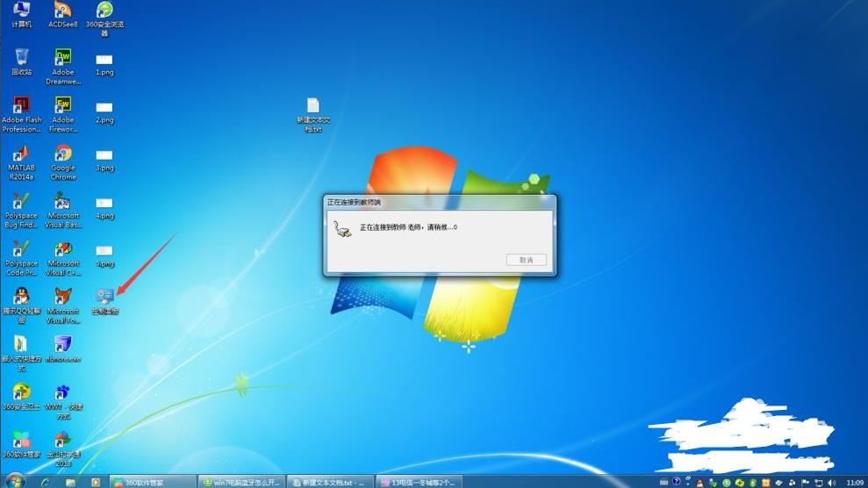The width and height of the screenshot is (868, 488).
Task: Open Microsoft Visual C++ shortcut
Action: (63, 258)
